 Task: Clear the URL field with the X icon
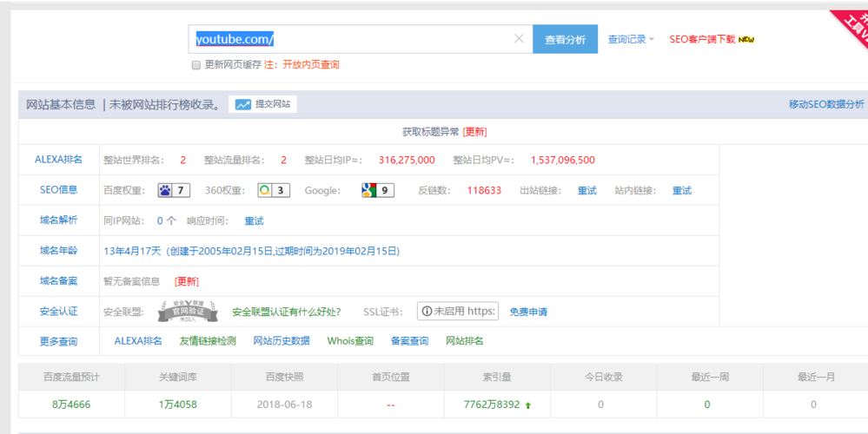519,39
